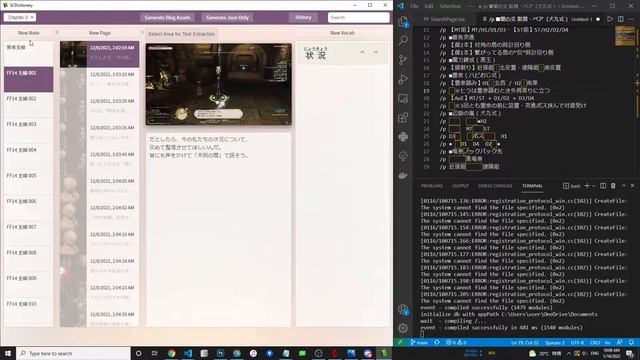Open Accounts icon in VS Code
640x360 pixels.
(403, 309)
